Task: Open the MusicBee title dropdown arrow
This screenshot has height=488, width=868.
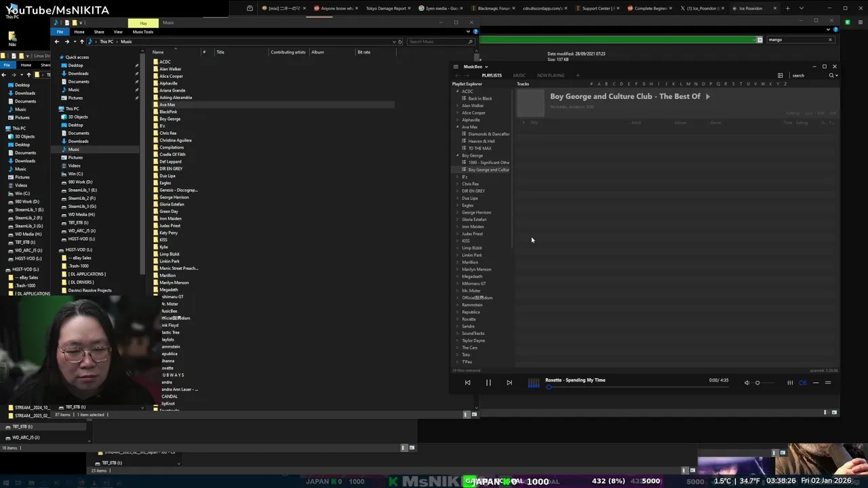Action: pos(487,66)
